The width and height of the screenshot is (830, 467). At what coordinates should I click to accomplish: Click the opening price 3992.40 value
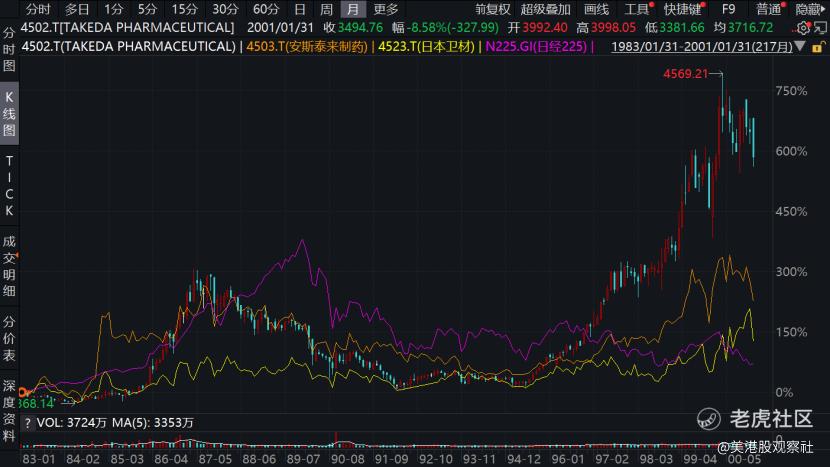coord(545,28)
